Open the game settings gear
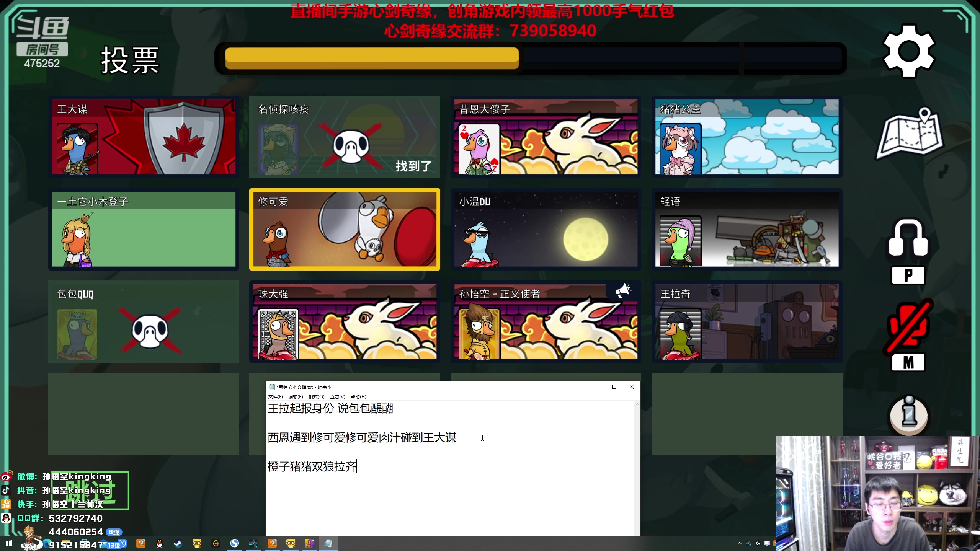 tap(909, 51)
